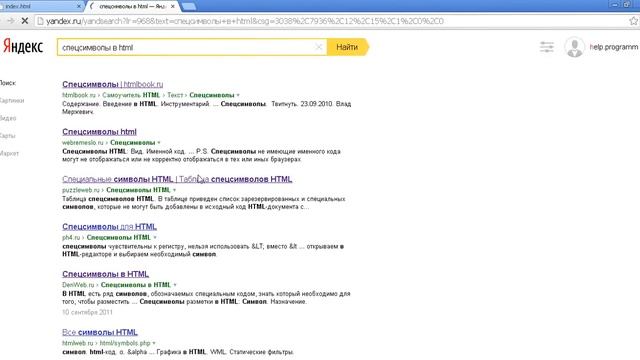Click the htmlbook.ru green breadcrumb link
Image resolution: width=640 pixels, height=360 pixels.
pos(78,95)
